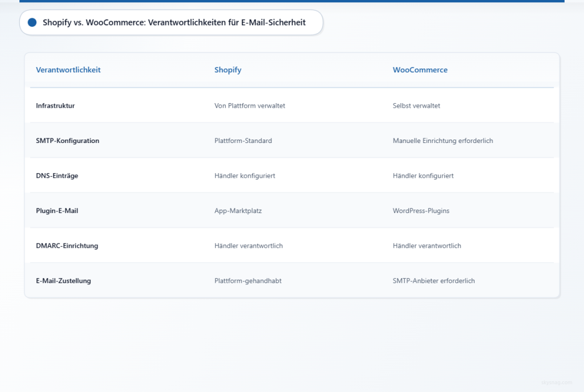Click 'Manuelle Einrichtung erforderlich' cell
Viewport: 584px width, 392px height.
[443, 141]
